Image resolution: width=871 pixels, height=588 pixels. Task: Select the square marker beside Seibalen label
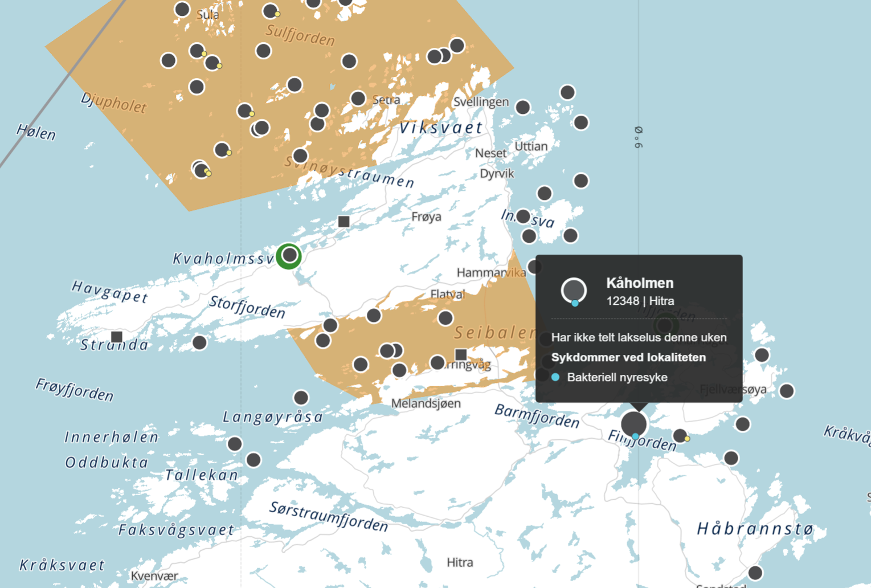click(x=461, y=354)
